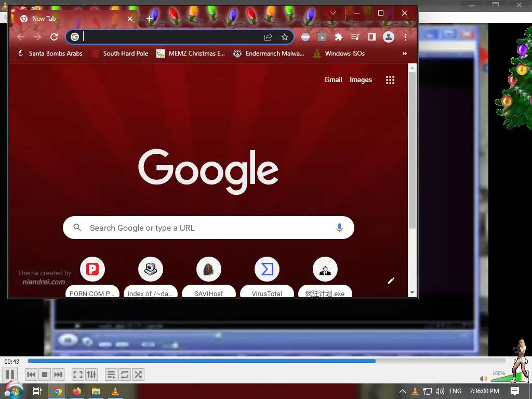Toggle VLC playlist view
Image resolution: width=532 pixels, height=399 pixels.
point(111,375)
